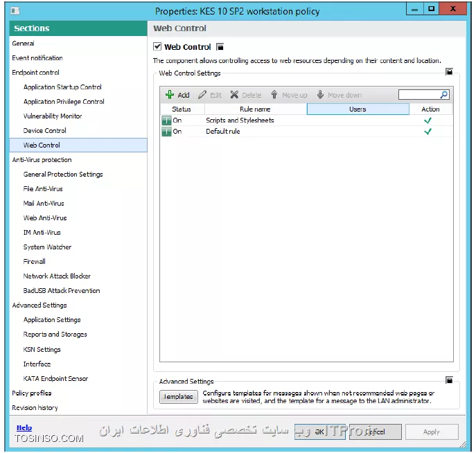Click the window icon in title bar
The width and height of the screenshot is (476, 453).
(15, 11)
